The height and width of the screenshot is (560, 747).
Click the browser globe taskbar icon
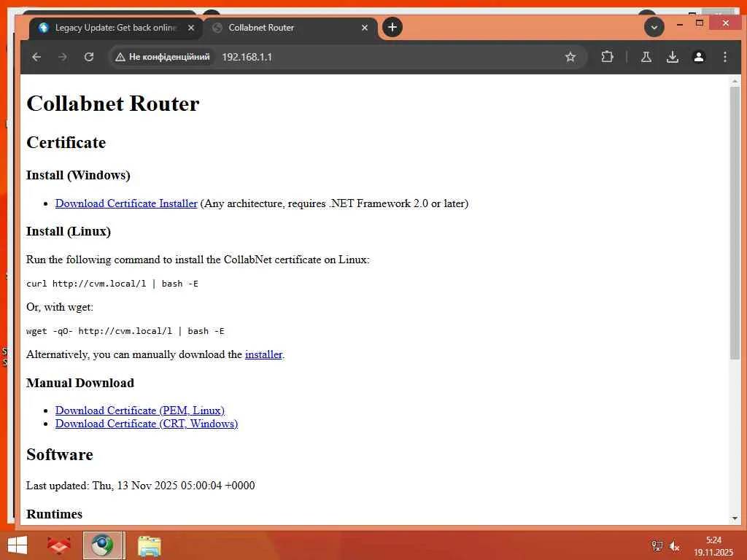click(103, 545)
